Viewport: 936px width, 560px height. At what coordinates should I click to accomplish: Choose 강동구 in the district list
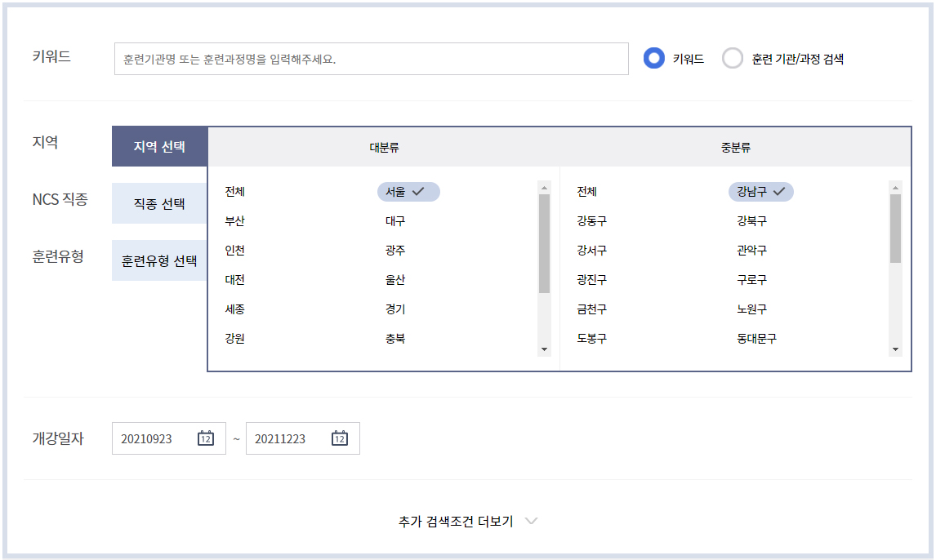[x=591, y=220]
